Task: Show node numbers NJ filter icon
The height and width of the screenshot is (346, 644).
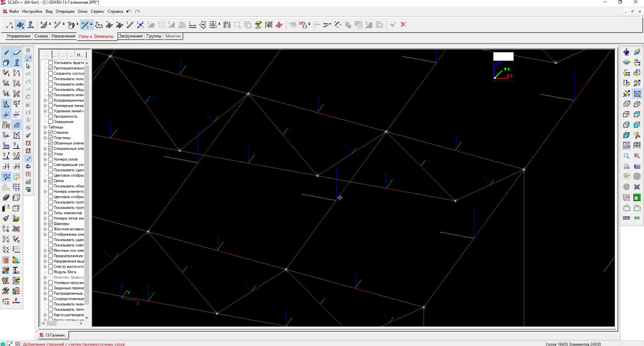Action: click(x=16, y=83)
